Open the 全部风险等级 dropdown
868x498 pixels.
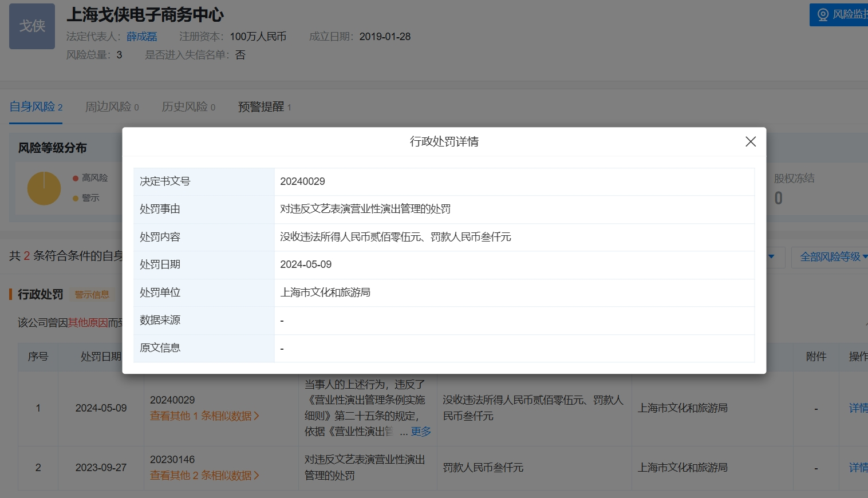coord(833,257)
